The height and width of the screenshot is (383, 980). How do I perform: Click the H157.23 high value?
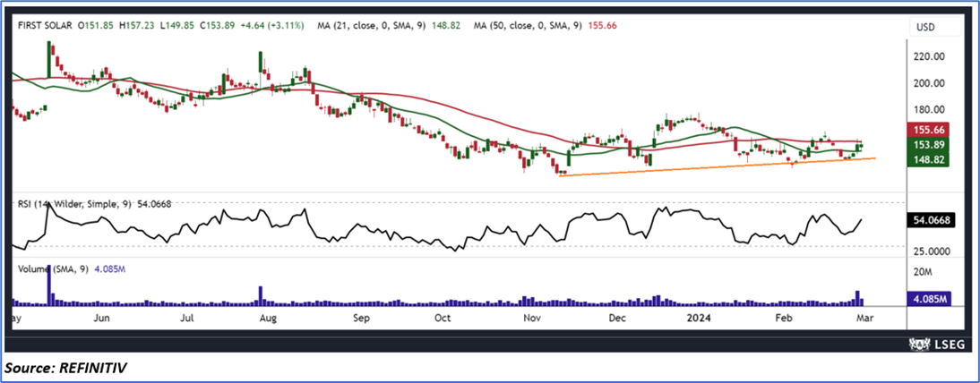point(139,26)
